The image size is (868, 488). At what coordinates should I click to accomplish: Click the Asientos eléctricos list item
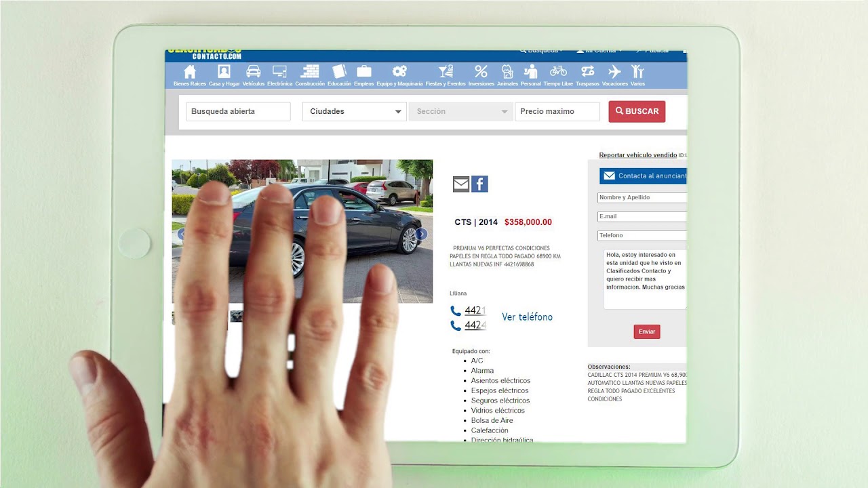500,381
